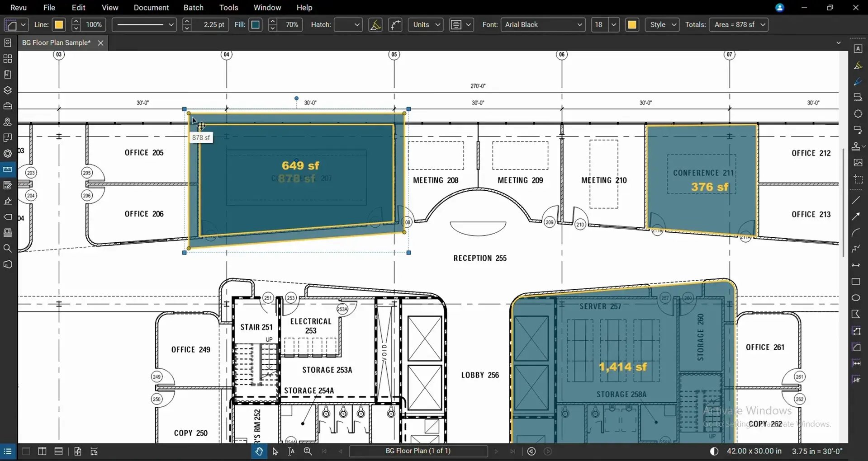The image size is (868, 461).
Task: Open the Edit menu
Action: (79, 8)
